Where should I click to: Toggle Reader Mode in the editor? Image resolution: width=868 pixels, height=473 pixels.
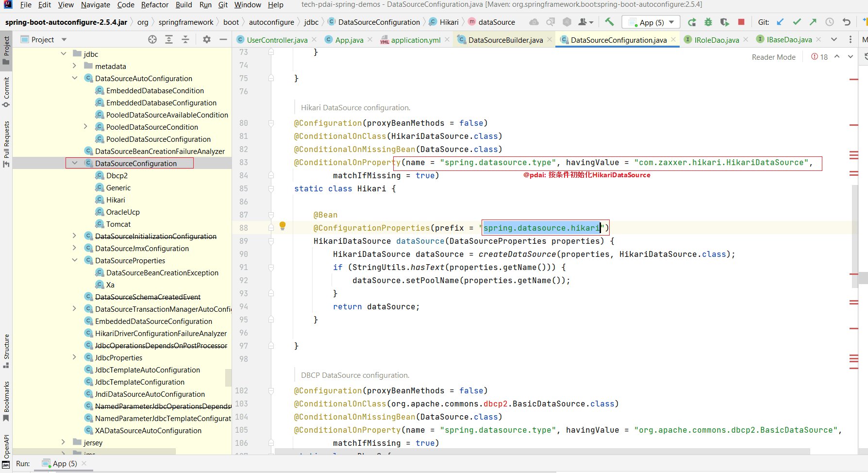pyautogui.click(x=773, y=57)
